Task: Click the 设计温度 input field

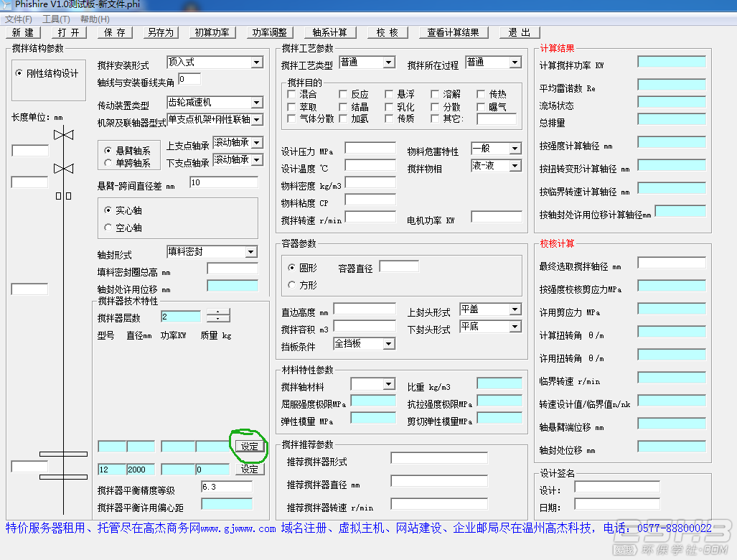Action: (x=370, y=165)
